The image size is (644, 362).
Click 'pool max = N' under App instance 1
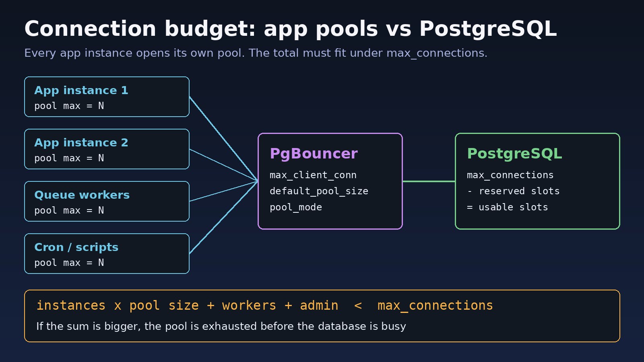click(x=69, y=106)
